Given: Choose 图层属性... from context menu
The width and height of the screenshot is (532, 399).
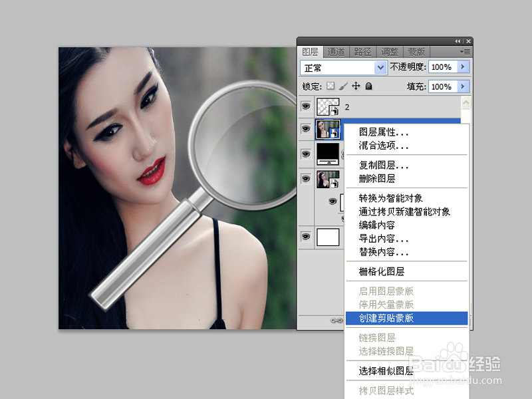Looking at the screenshot, I should [x=406, y=132].
